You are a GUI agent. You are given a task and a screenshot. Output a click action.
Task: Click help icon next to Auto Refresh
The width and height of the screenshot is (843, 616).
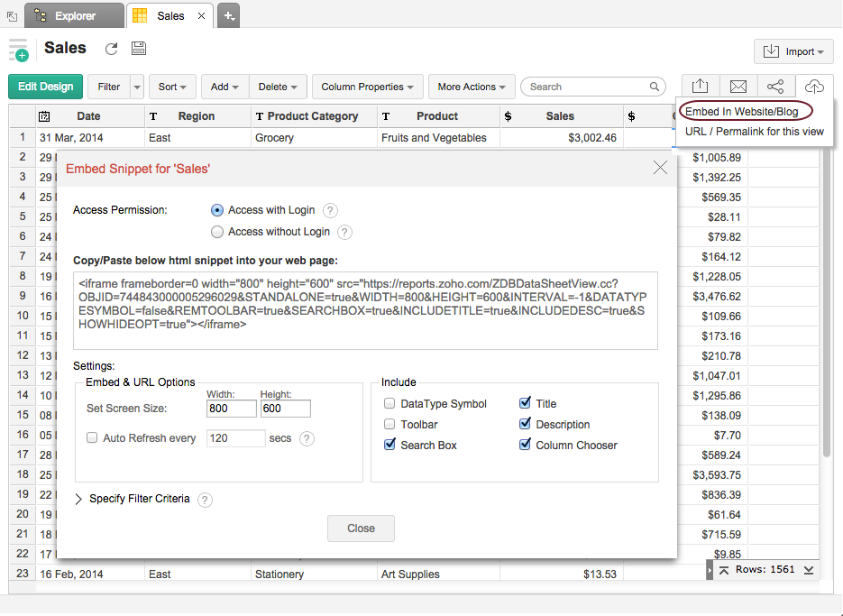click(307, 439)
